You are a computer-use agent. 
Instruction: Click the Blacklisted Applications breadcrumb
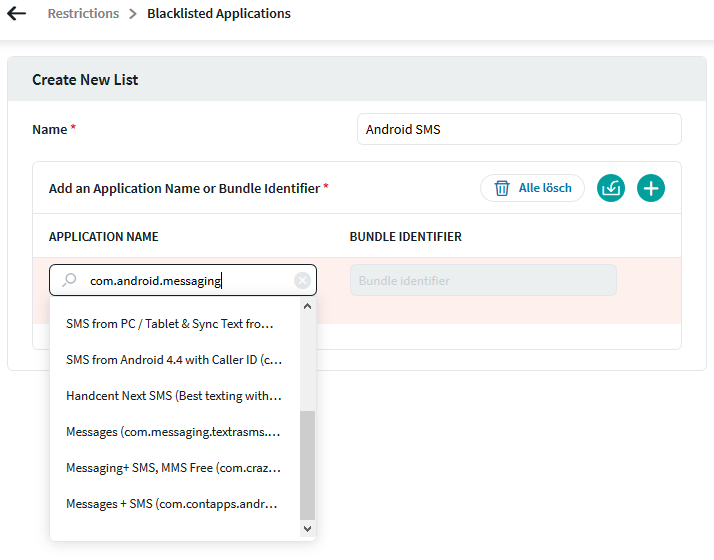pos(219,14)
